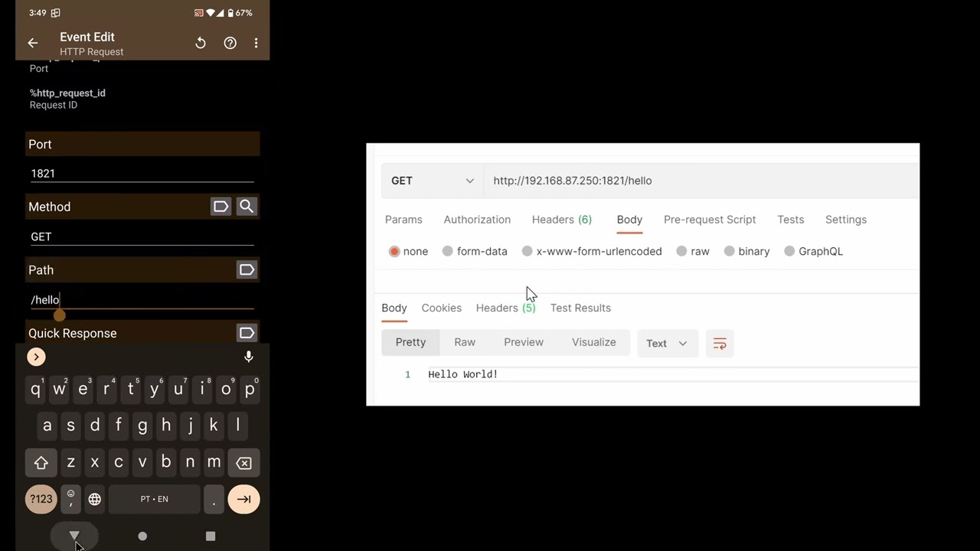Tap the back arrow in Event Edit

pos(32,44)
